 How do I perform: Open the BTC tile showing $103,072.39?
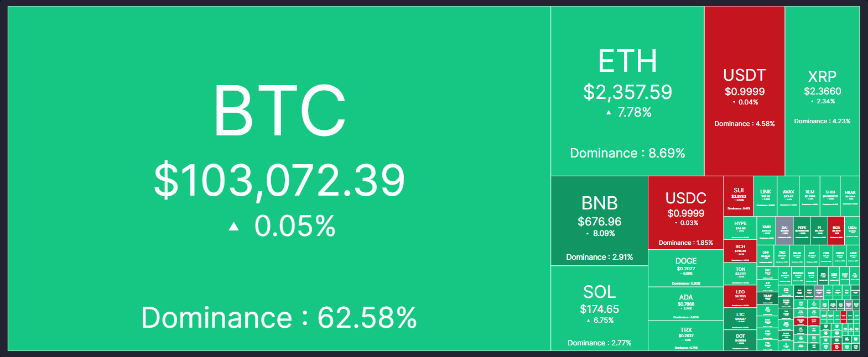(279, 179)
